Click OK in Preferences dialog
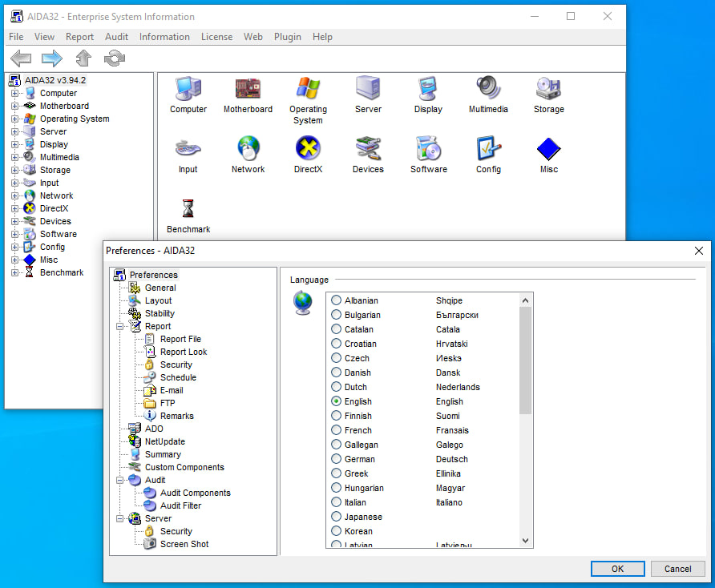The height and width of the screenshot is (588, 715). [x=617, y=569]
